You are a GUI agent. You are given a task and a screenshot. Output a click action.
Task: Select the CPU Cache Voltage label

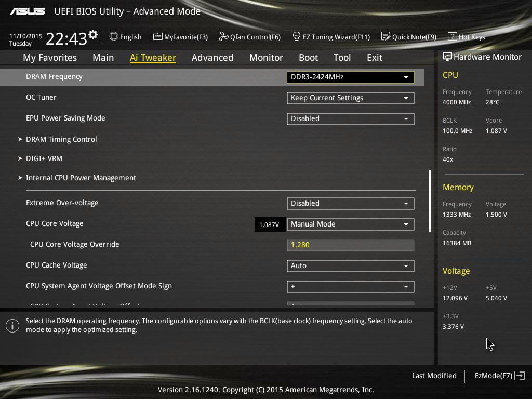[56, 265]
